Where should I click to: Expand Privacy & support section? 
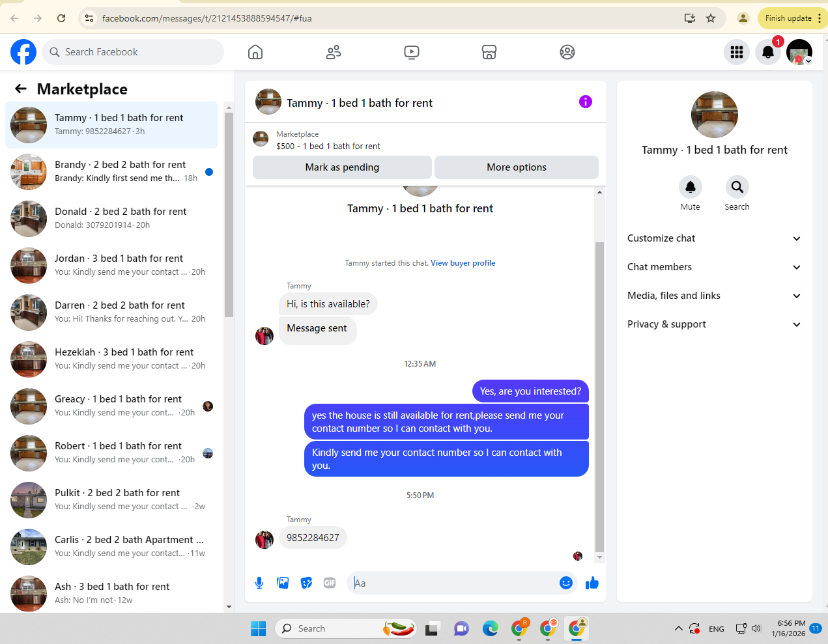[x=714, y=324]
